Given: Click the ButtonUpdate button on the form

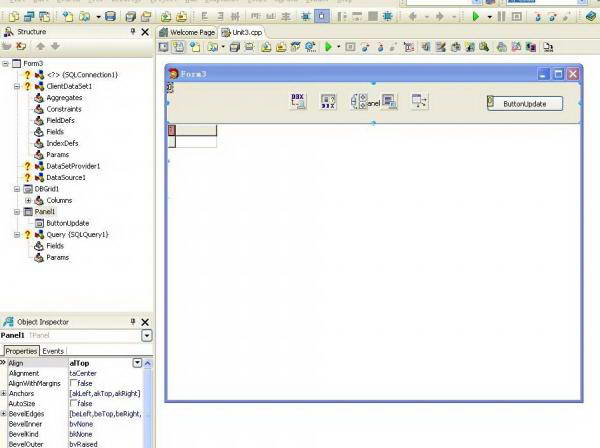Looking at the screenshot, I should coord(525,104).
